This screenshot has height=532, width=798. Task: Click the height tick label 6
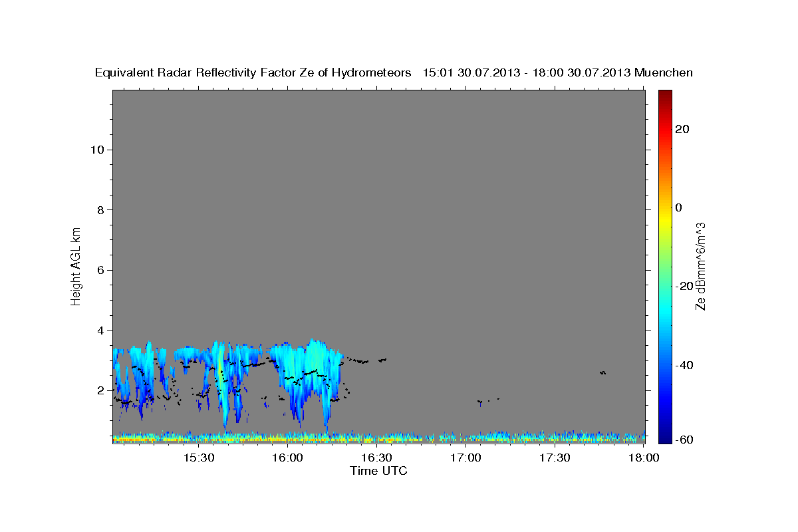(100, 270)
